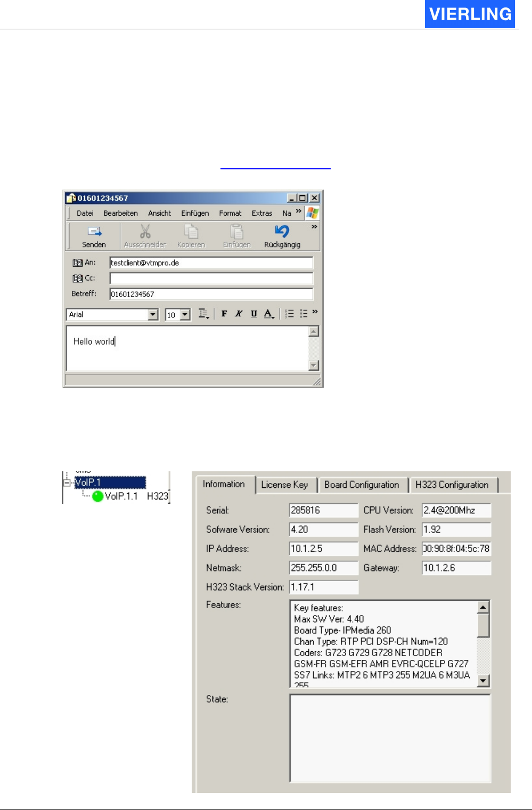Toggle italic formatting K button
Screen dimensions: 532x810
239,314
